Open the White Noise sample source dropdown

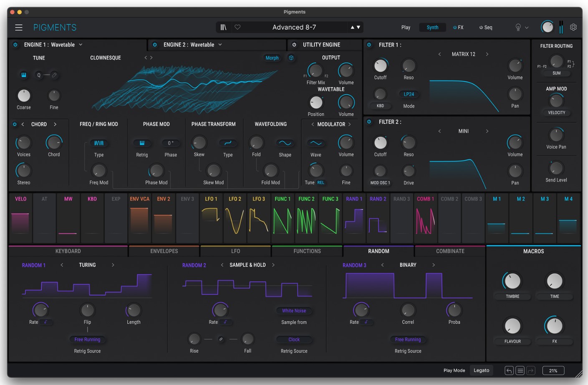pyautogui.click(x=294, y=311)
